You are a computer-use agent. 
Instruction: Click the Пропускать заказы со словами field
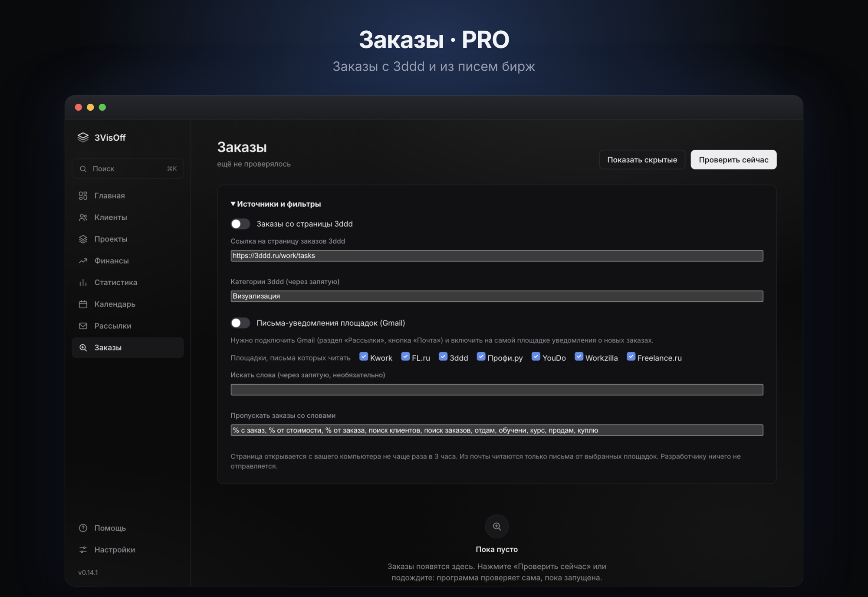tap(496, 430)
